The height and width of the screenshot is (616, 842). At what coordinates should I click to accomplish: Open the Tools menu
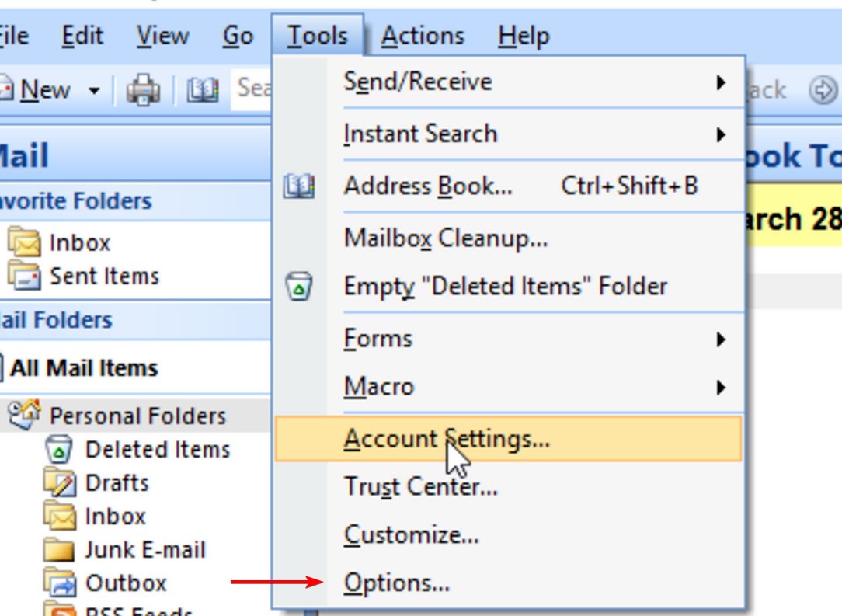[318, 36]
